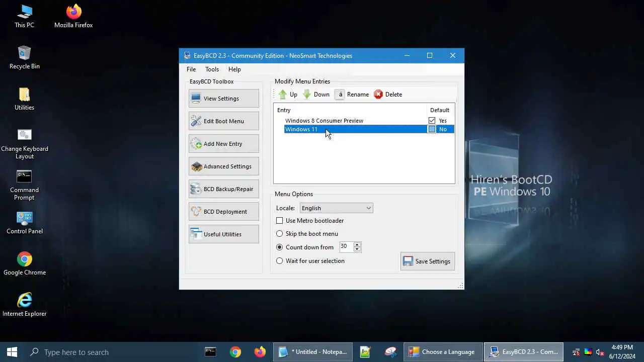This screenshot has width=644, height=362.
Task: Click Save Settings button
Action: [x=428, y=261]
